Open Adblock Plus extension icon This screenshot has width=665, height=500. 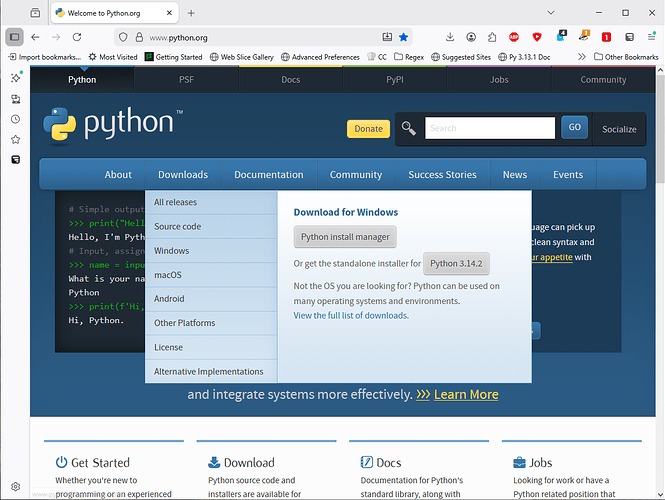pos(514,37)
